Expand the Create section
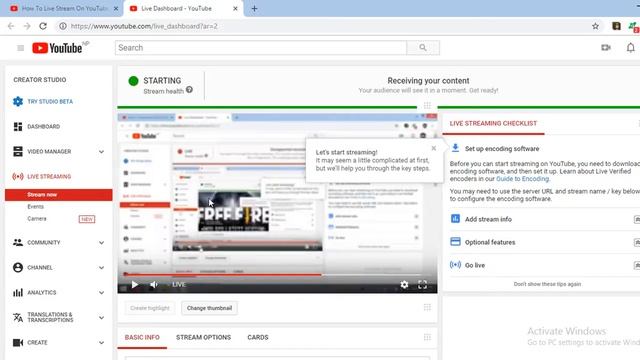 (101, 343)
